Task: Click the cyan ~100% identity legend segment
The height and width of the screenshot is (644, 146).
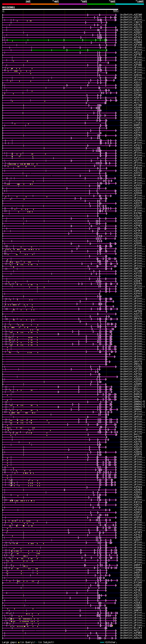Action: pyautogui.click(x=130, y=4)
